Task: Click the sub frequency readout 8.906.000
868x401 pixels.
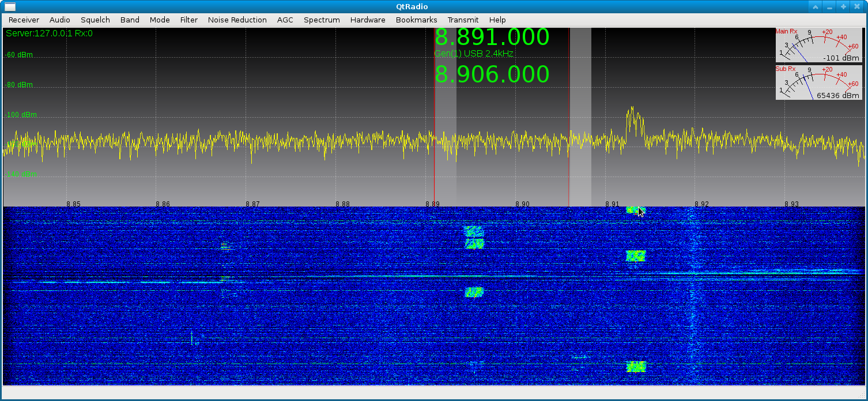Action: pyautogui.click(x=491, y=74)
